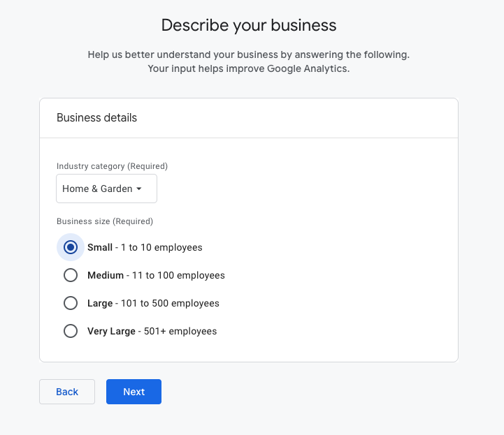Click the '1 to 10 employees' label text
The width and height of the screenshot is (504, 435).
(x=161, y=247)
